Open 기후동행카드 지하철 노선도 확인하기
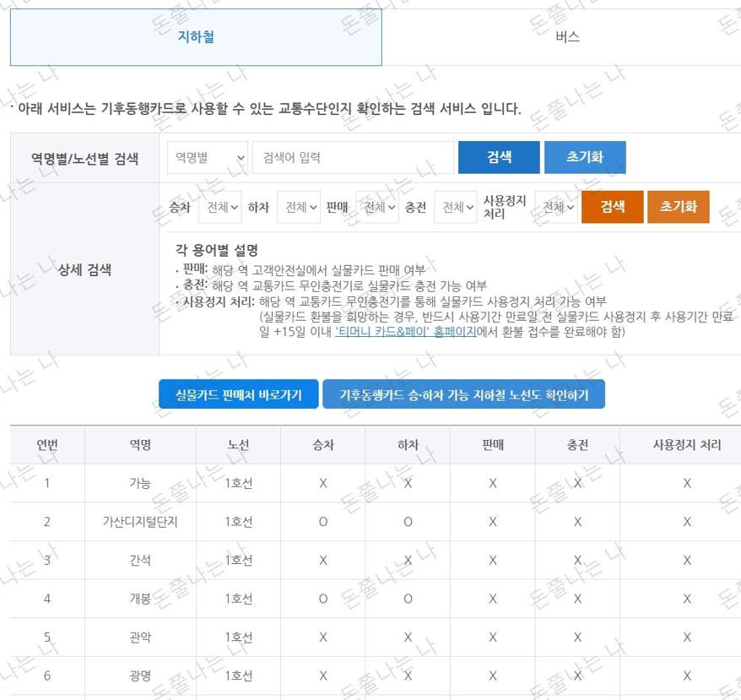The width and height of the screenshot is (741, 700). tap(463, 393)
